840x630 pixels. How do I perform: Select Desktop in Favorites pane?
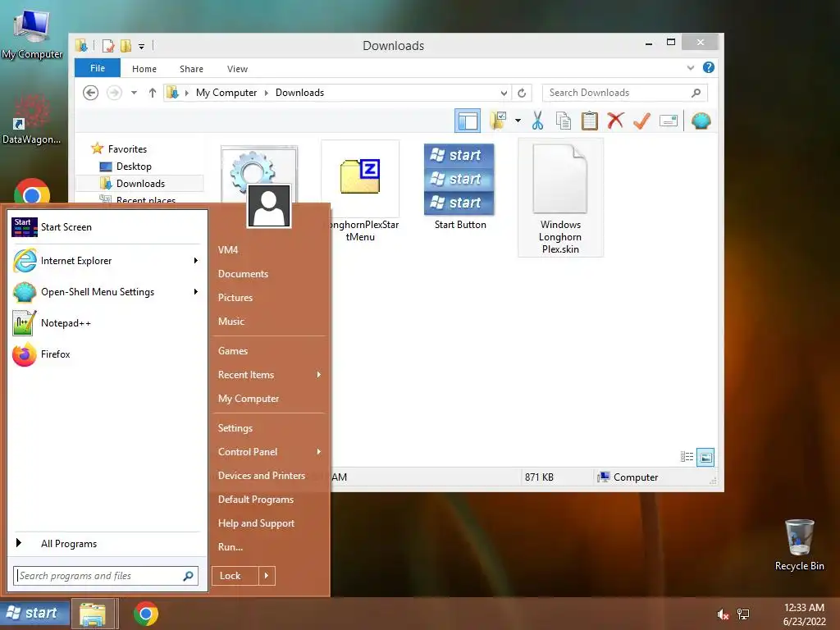point(134,166)
